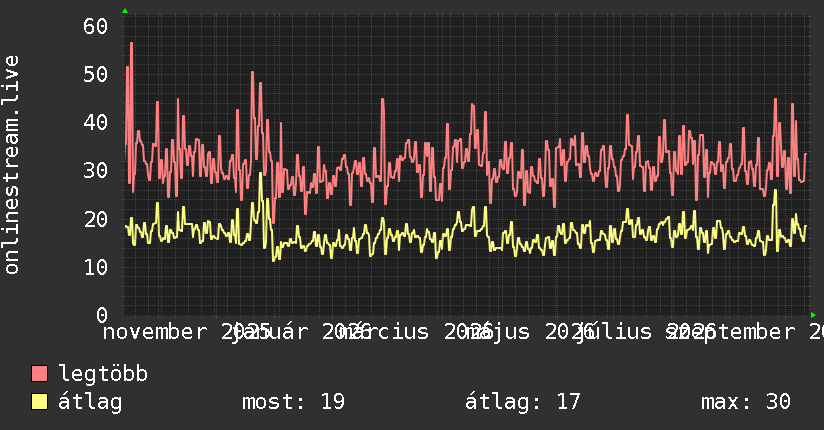Click the y-axis label 40

(x=96, y=123)
